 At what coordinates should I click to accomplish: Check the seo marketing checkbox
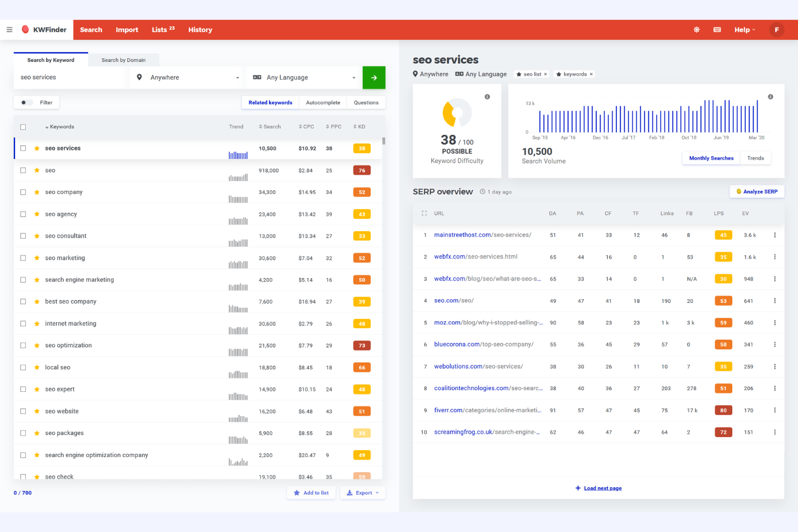[x=23, y=258]
